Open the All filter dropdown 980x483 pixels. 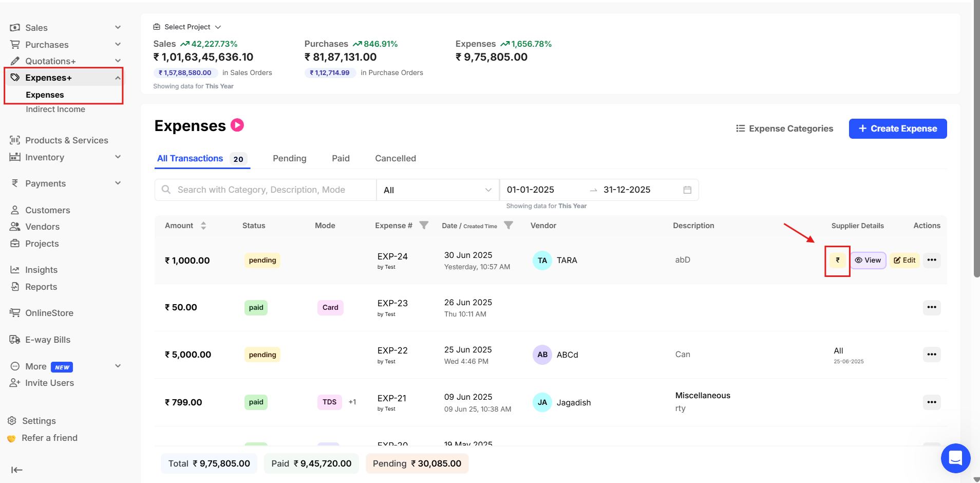[x=437, y=190]
